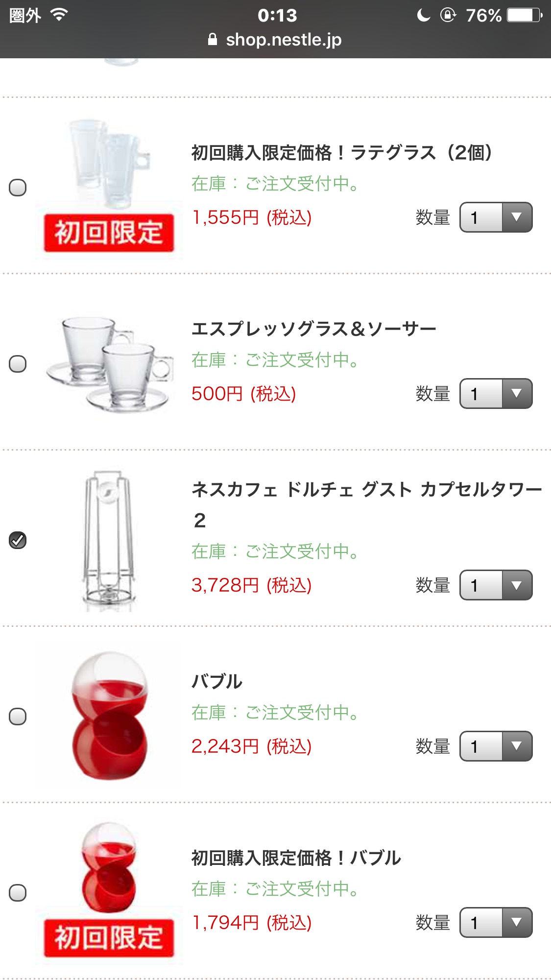Tap the capsule tower product image
Screen dimensions: 551x980
pyautogui.click(x=109, y=540)
